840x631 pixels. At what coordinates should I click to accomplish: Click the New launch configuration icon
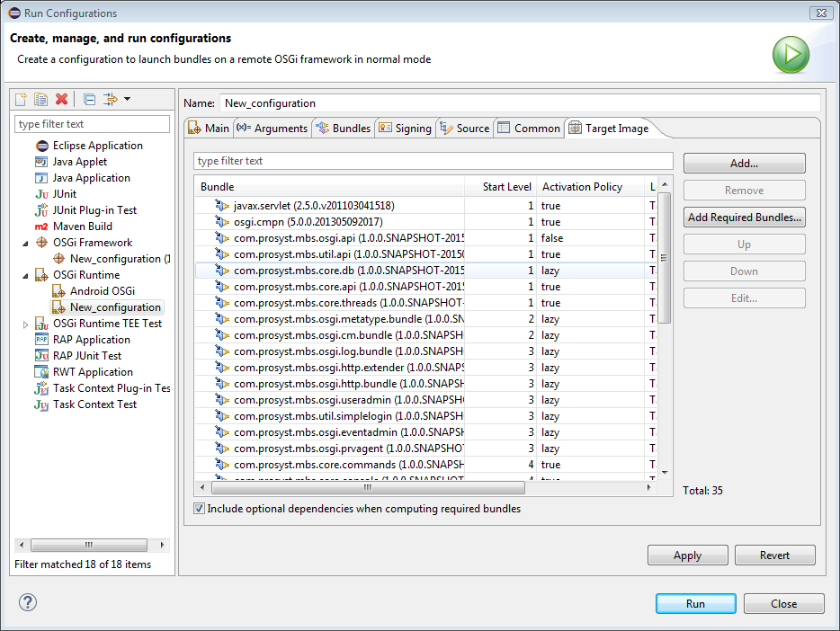[x=21, y=99]
